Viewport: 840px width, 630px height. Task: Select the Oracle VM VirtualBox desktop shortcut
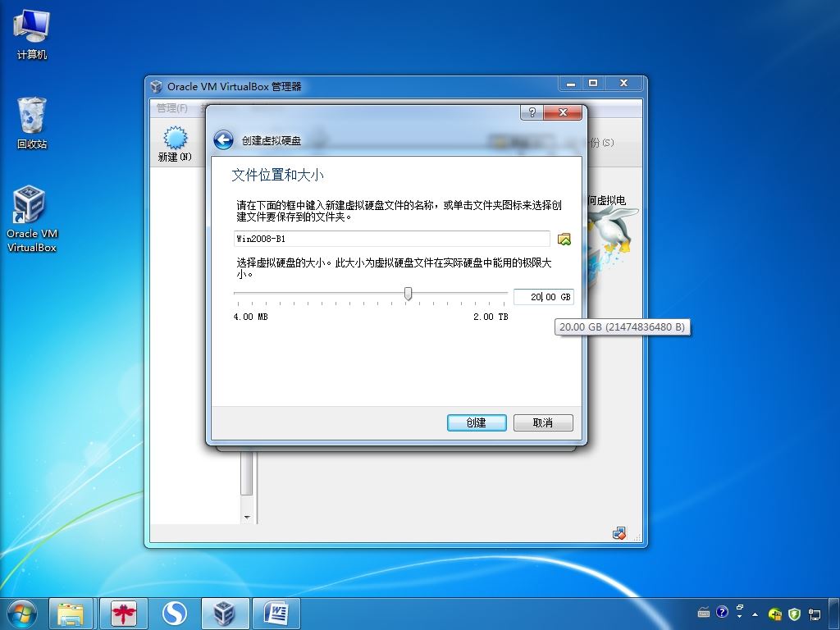(x=32, y=218)
